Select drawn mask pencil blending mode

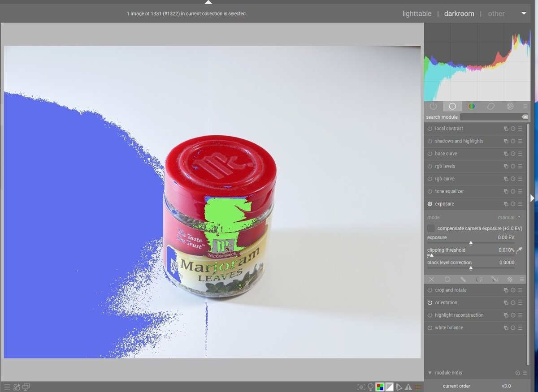click(463, 279)
